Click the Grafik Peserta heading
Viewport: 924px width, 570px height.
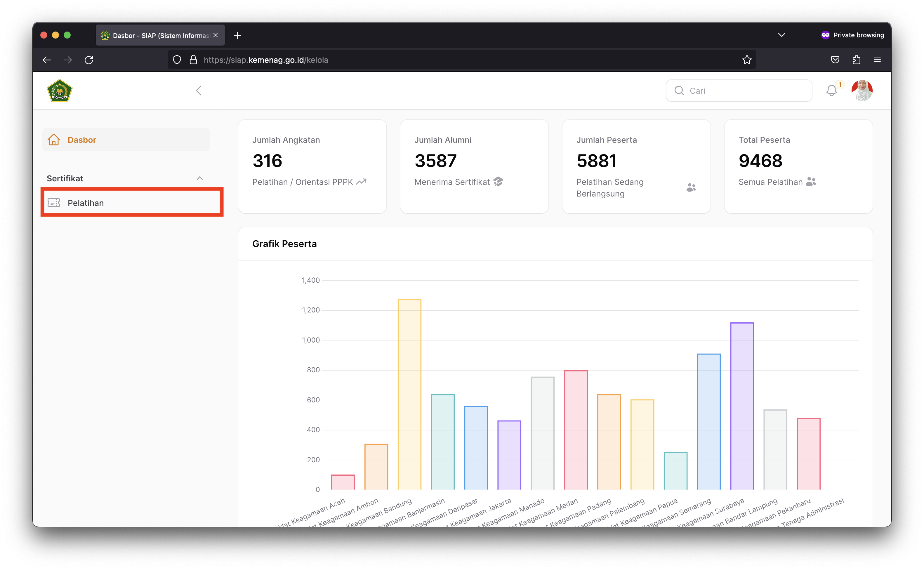(284, 244)
